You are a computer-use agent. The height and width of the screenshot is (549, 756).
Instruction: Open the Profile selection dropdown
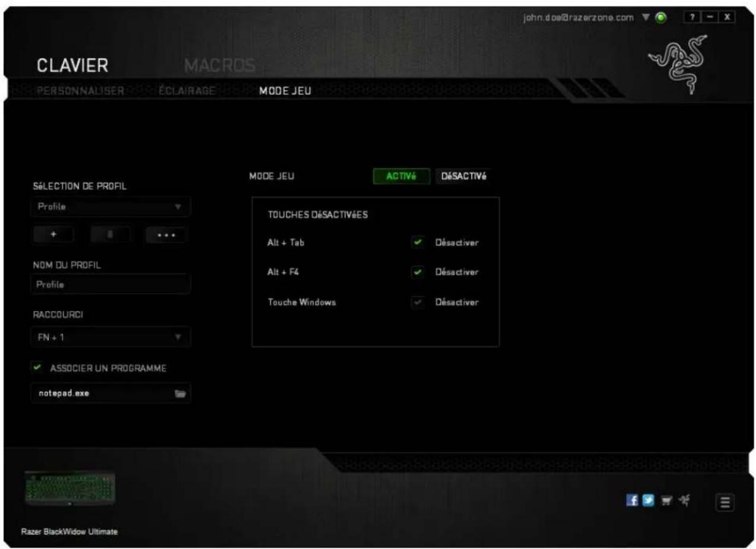(x=110, y=208)
